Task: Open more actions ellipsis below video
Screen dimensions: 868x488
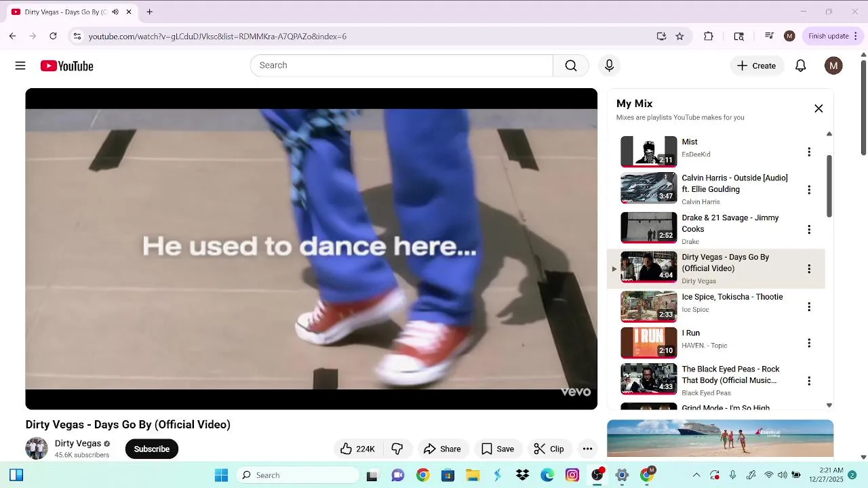Action: [588, 449]
